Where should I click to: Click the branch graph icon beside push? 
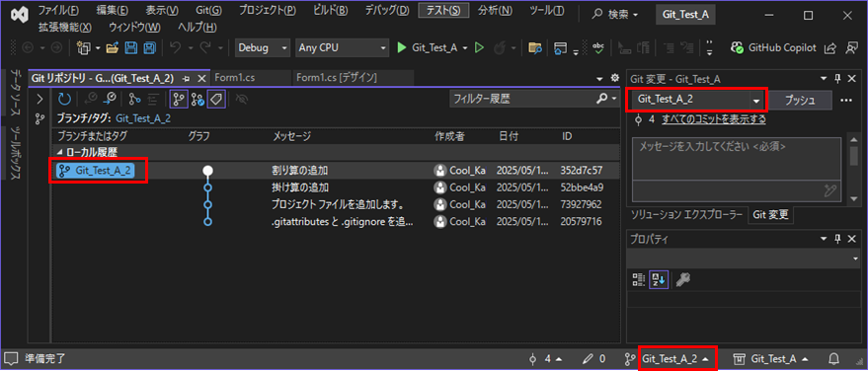(134, 99)
